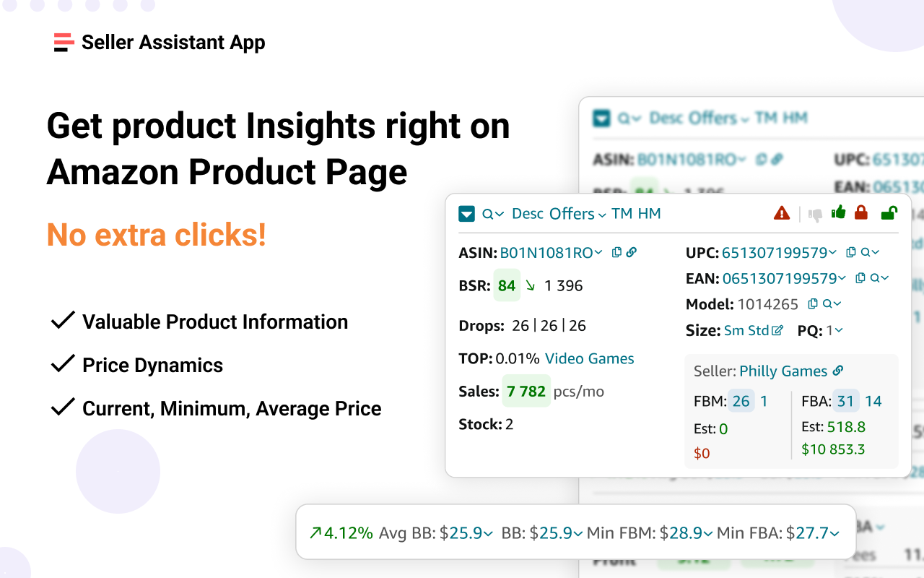
Task: Click the green unlocked padlock icon
Action: (x=889, y=212)
